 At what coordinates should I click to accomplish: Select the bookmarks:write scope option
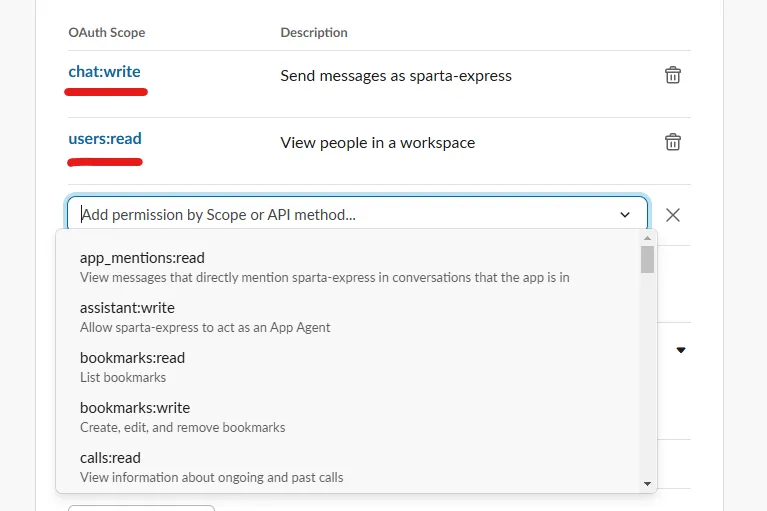click(348, 417)
